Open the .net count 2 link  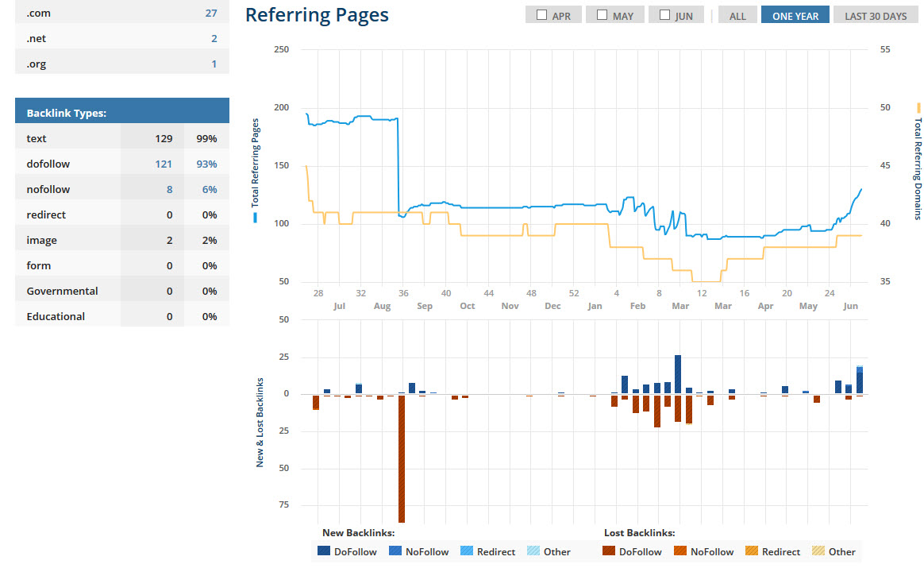(x=214, y=38)
